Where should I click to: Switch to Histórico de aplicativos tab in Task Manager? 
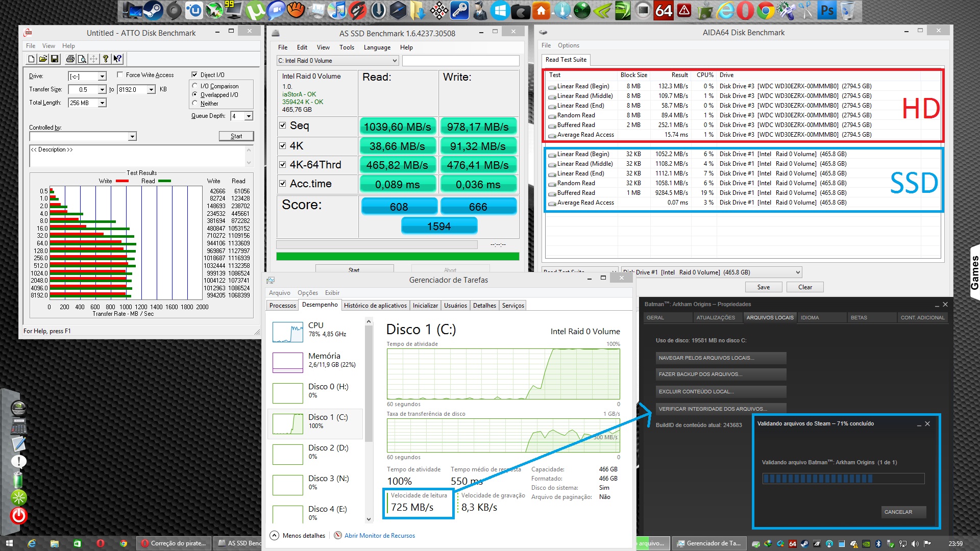[x=376, y=306]
